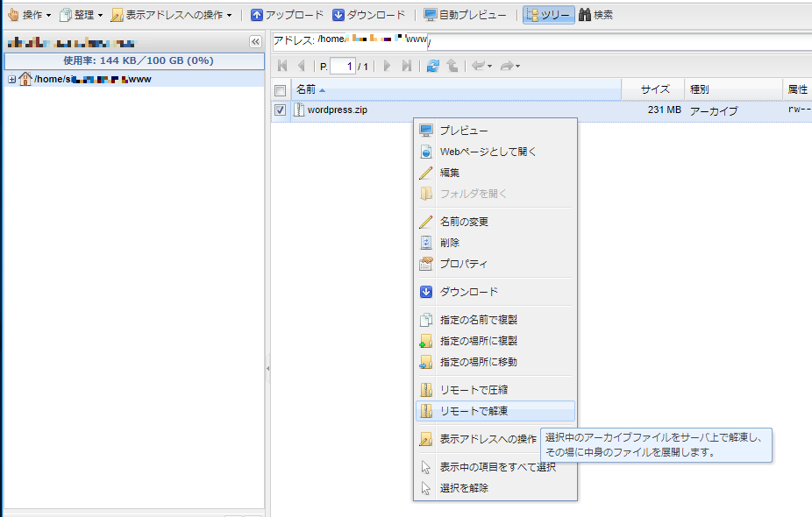Choose ダウンロード from the context menu
This screenshot has width=812, height=517.
495,292
